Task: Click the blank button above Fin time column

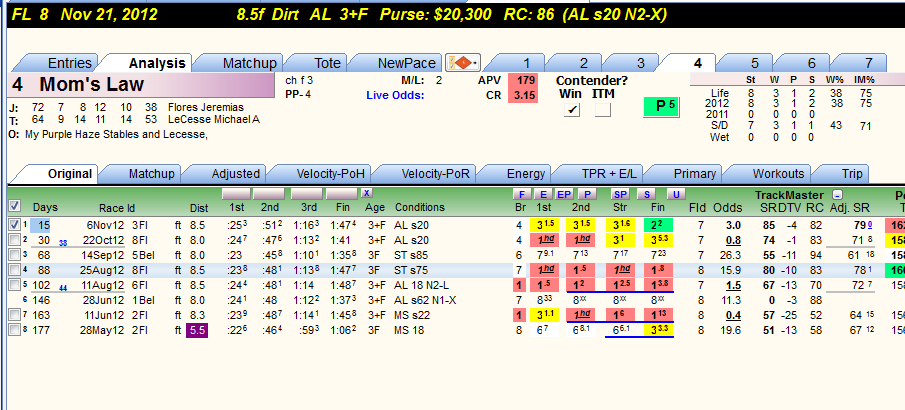Action: coord(342,193)
